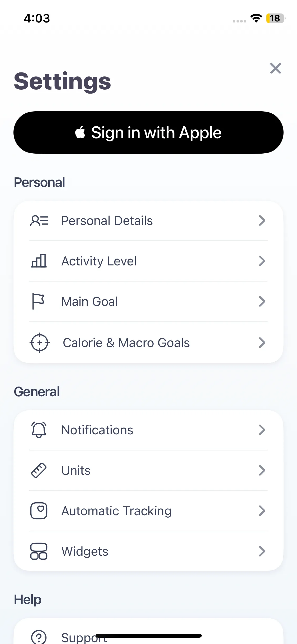Tap the Notifications bell icon
This screenshot has height=644, width=297.
[x=39, y=430]
